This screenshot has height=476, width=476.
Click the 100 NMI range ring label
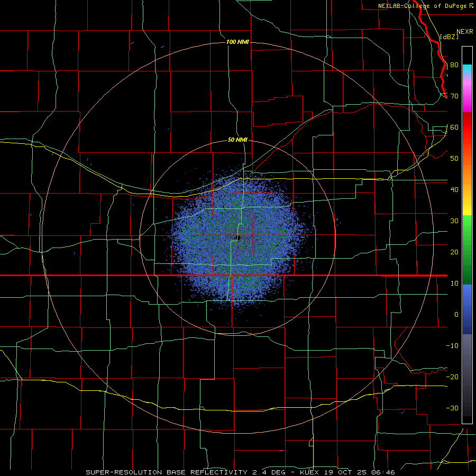pyautogui.click(x=237, y=42)
